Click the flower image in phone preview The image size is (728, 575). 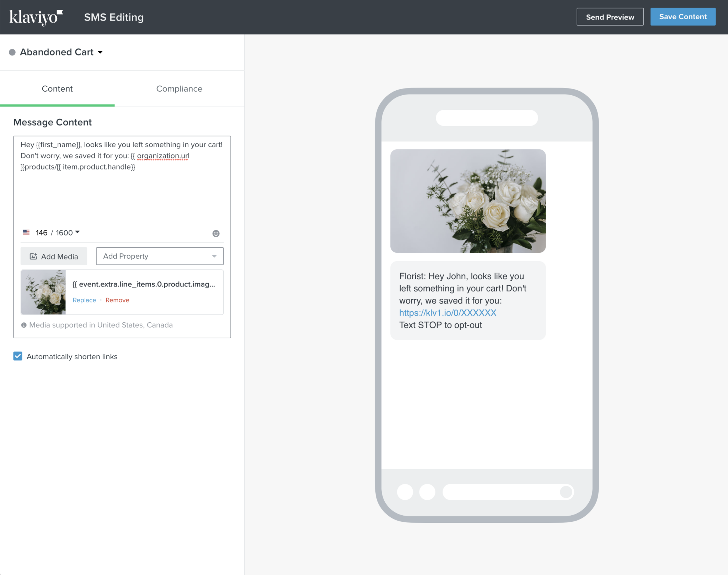click(x=468, y=201)
